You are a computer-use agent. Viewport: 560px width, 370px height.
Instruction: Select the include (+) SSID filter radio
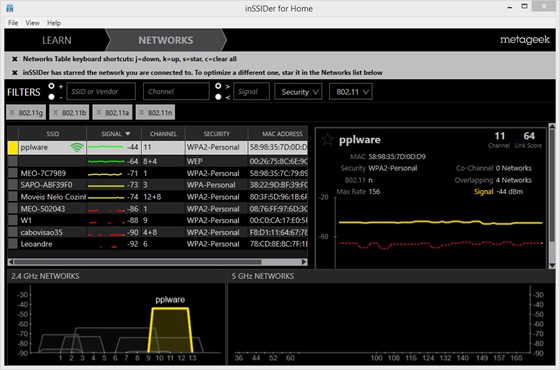[x=51, y=86]
